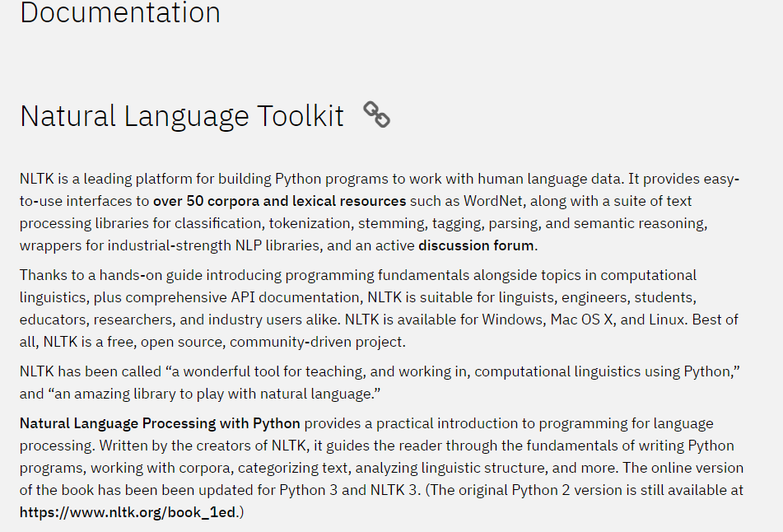783x532 pixels.
Task: Click the phrase 'semantic reasoning' in first paragraph
Action: click(639, 223)
